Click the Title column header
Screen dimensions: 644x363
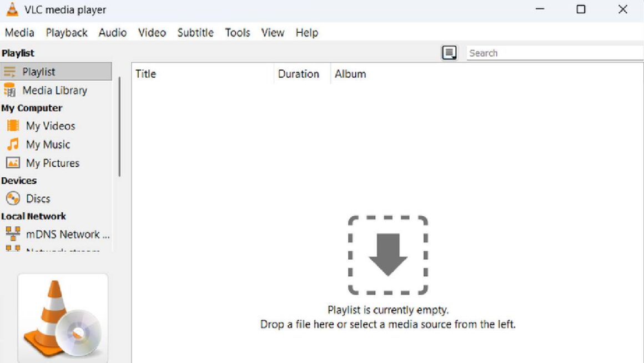pos(203,74)
